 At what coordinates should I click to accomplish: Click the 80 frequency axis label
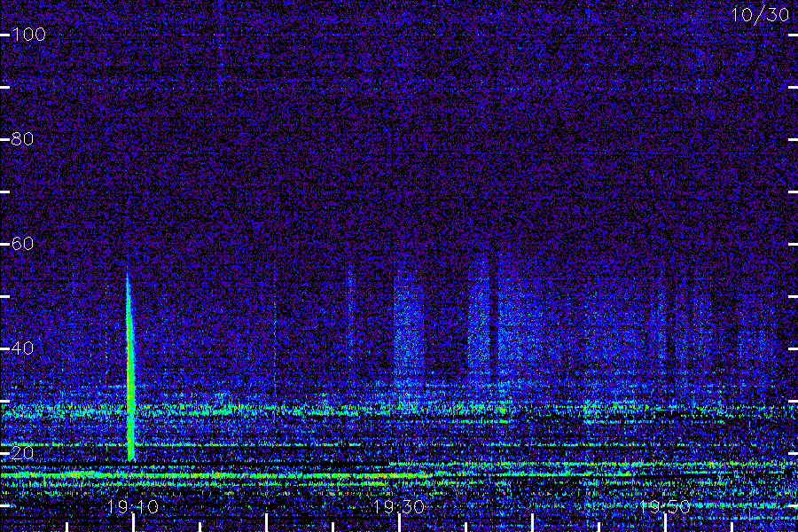pyautogui.click(x=22, y=139)
